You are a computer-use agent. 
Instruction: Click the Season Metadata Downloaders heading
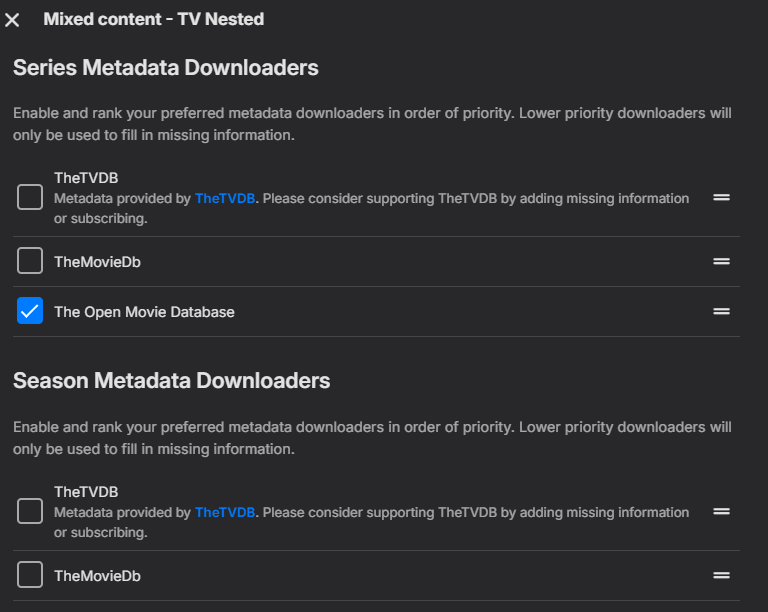pyautogui.click(x=171, y=380)
